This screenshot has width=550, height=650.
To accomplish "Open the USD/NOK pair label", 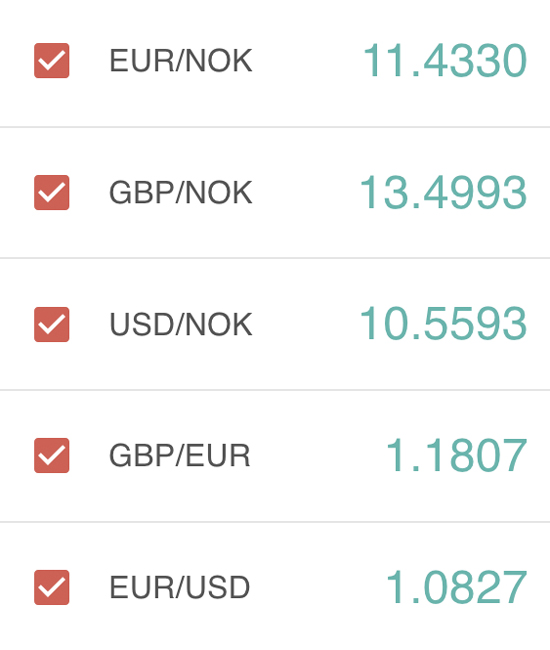I will (181, 324).
